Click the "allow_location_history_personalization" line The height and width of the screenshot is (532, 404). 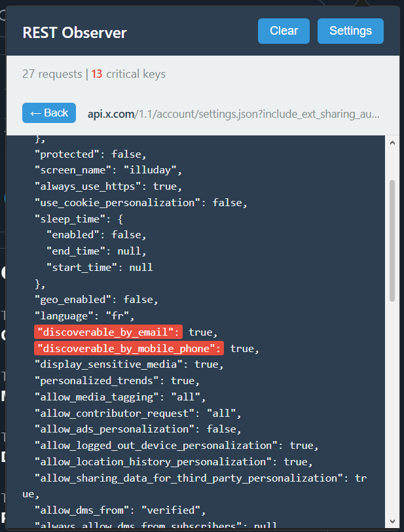tap(174, 462)
